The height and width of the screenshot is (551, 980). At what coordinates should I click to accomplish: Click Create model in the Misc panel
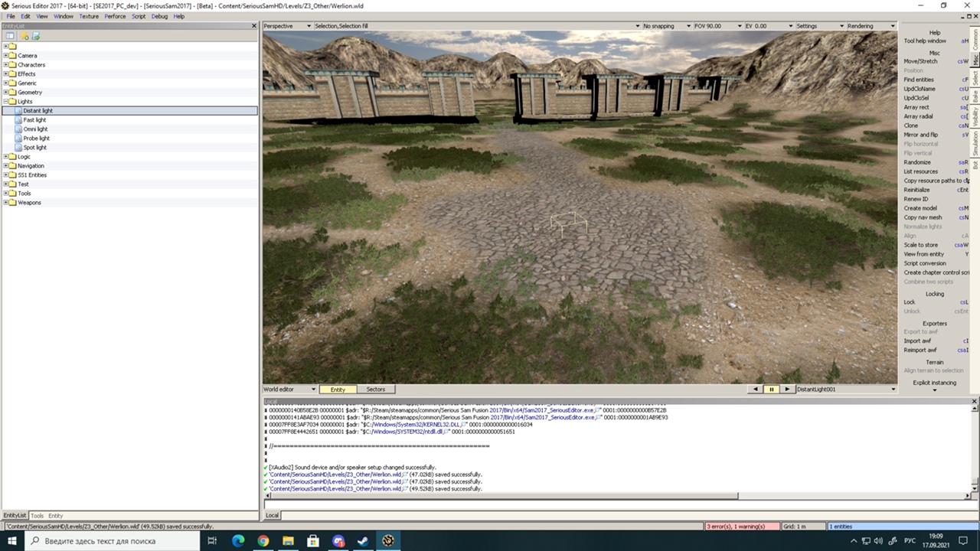920,208
